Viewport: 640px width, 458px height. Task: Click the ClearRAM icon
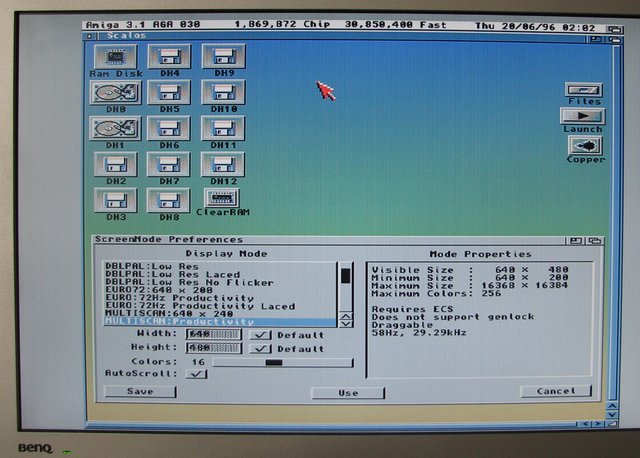click(223, 198)
